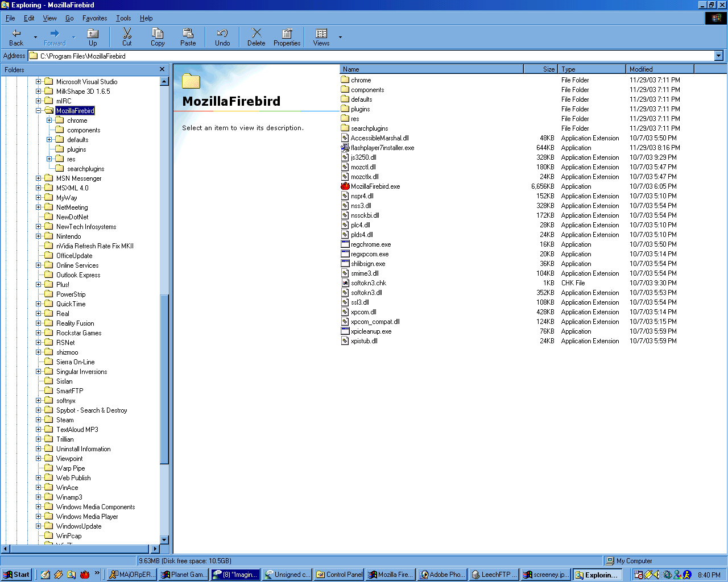
Task: Expand the chrome subfolder in tree
Action: [49, 120]
